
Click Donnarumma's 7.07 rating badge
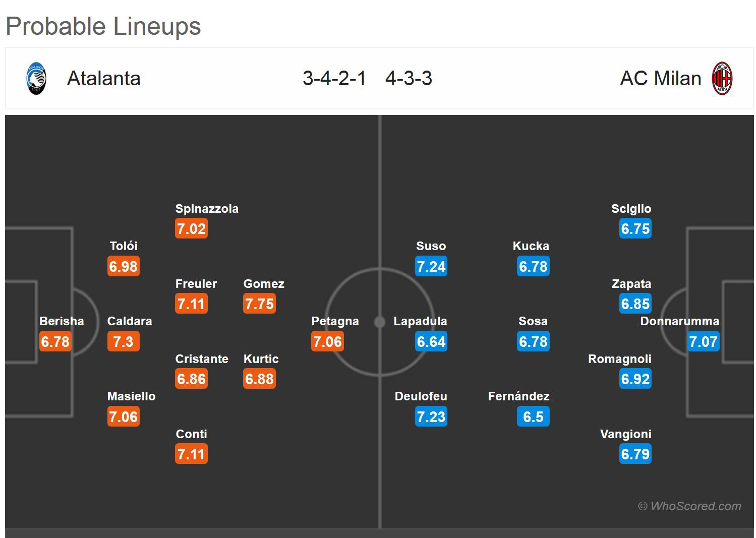coord(703,342)
